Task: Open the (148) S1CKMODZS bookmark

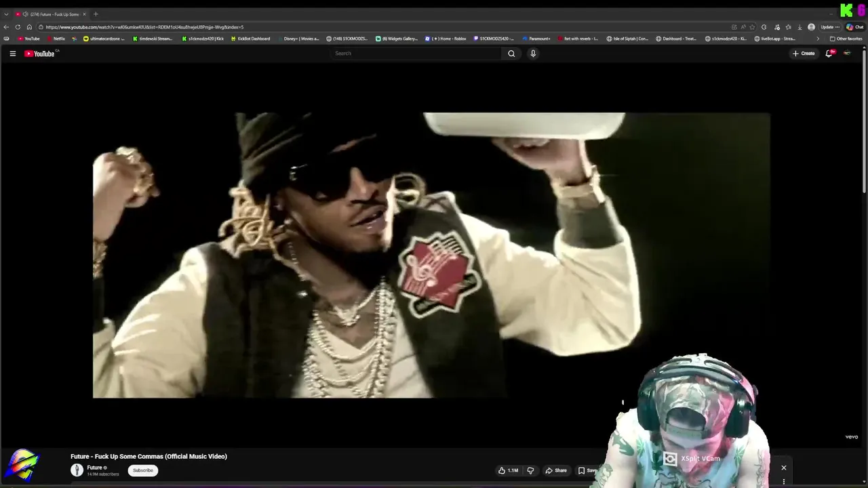Action: pos(347,39)
